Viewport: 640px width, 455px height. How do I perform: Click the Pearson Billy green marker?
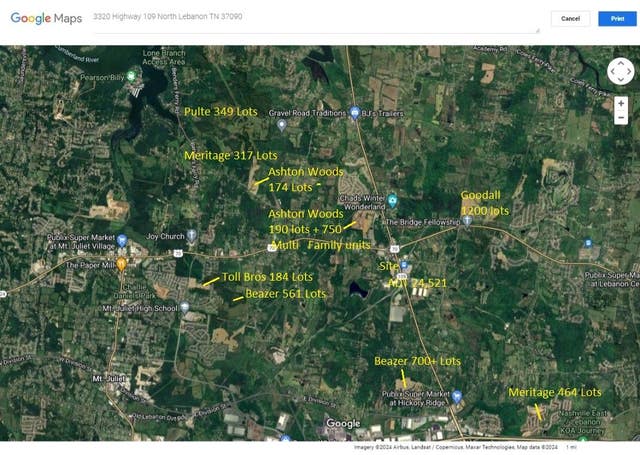pos(131,76)
